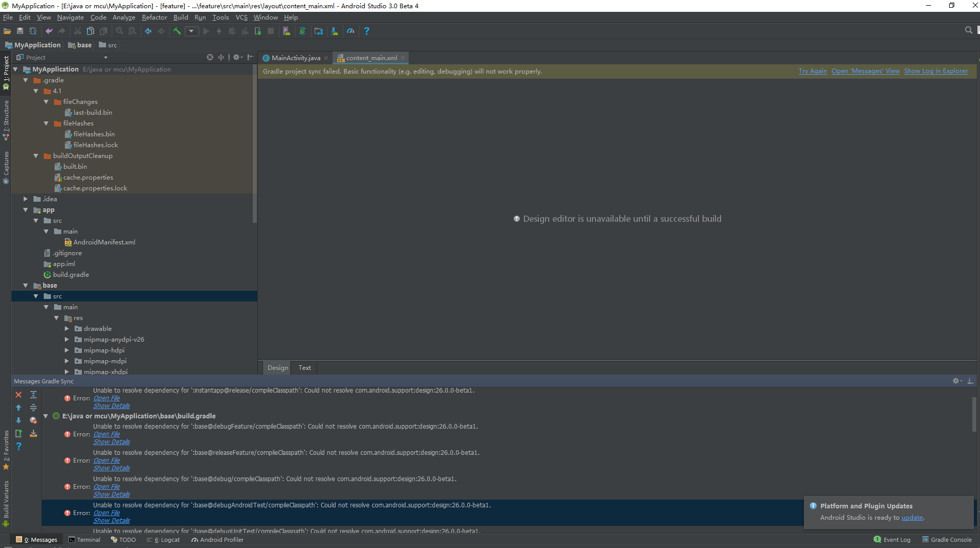Open run configuration dropdown in toolbar
980x548 pixels.
(191, 31)
